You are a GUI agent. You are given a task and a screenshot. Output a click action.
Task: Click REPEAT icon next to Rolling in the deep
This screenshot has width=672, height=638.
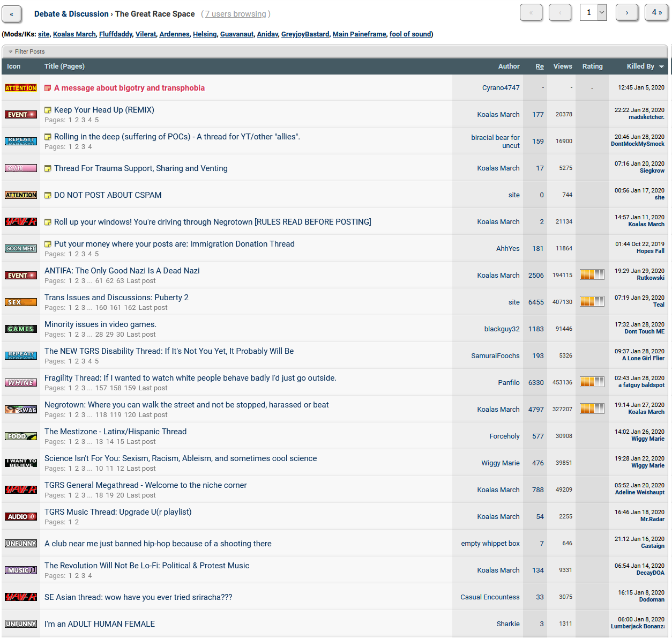point(21,142)
